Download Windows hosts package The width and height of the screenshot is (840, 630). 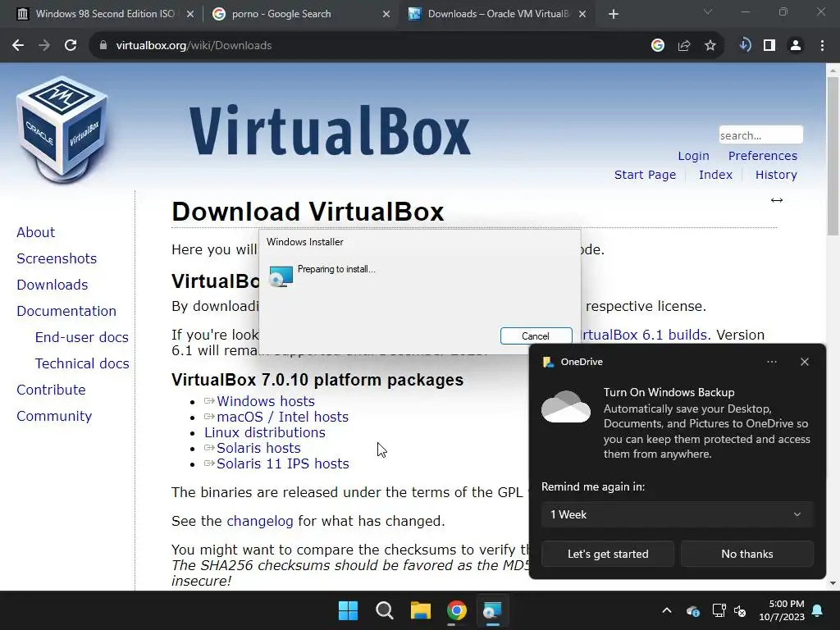tap(266, 401)
